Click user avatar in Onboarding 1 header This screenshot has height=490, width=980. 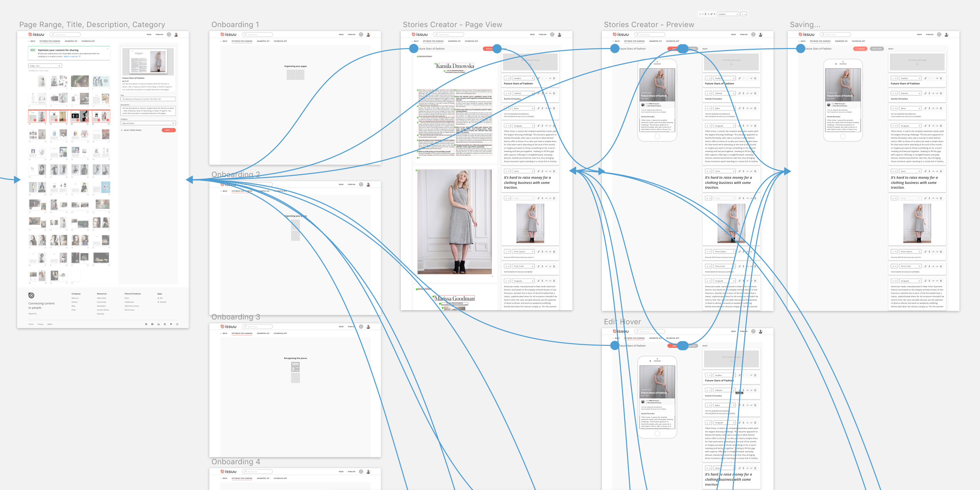click(368, 35)
